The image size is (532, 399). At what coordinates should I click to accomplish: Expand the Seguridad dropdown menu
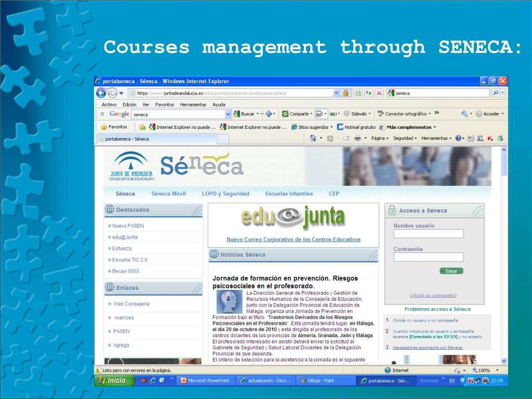(x=405, y=138)
